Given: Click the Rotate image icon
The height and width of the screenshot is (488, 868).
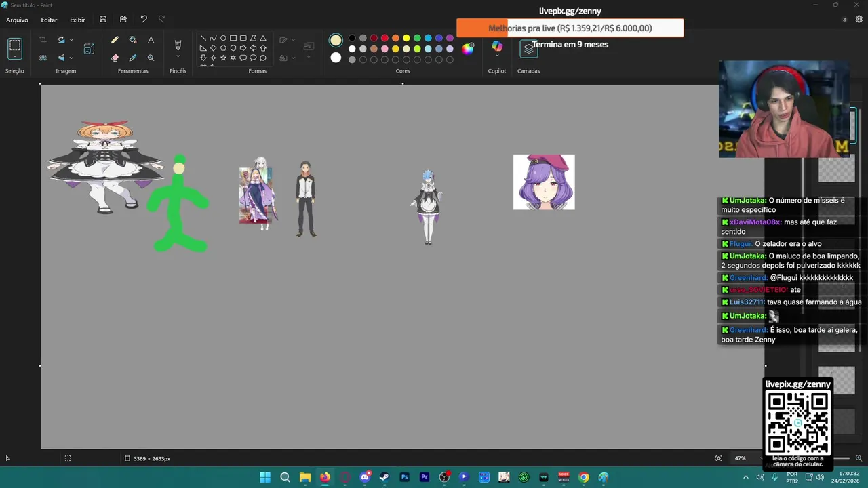Looking at the screenshot, I should click(x=61, y=41).
